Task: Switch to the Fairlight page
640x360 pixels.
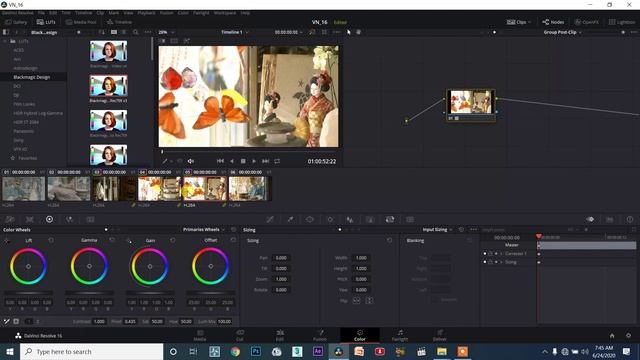Action: tap(400, 336)
